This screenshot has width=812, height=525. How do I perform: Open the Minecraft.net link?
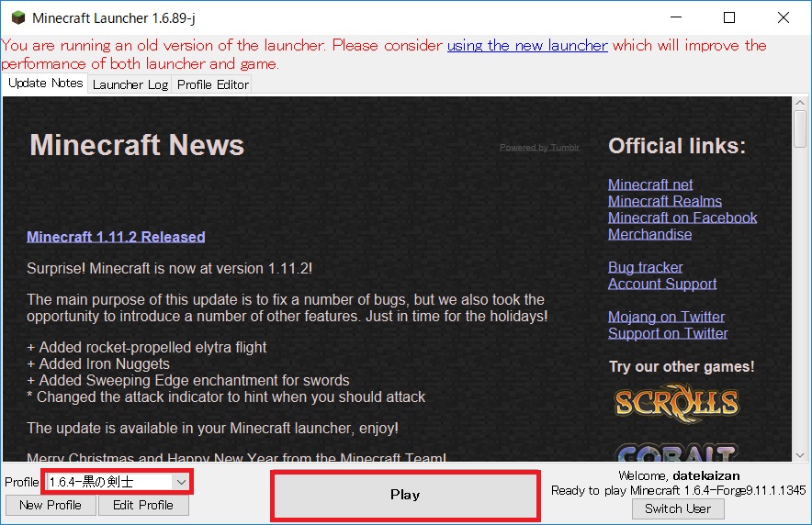650,184
